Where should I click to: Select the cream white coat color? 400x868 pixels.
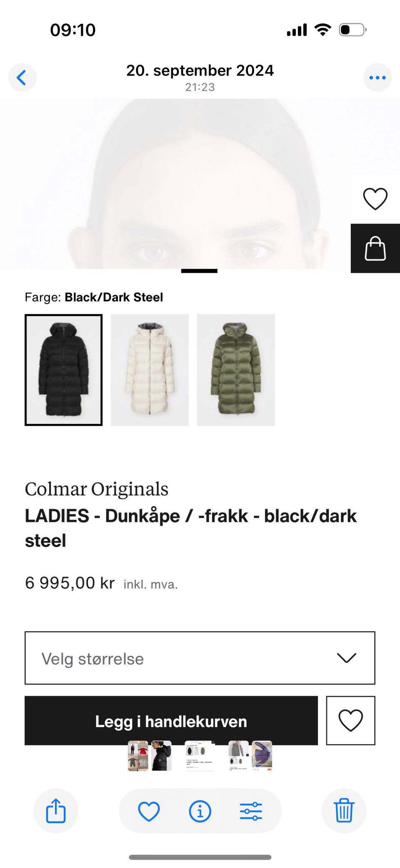(x=150, y=370)
